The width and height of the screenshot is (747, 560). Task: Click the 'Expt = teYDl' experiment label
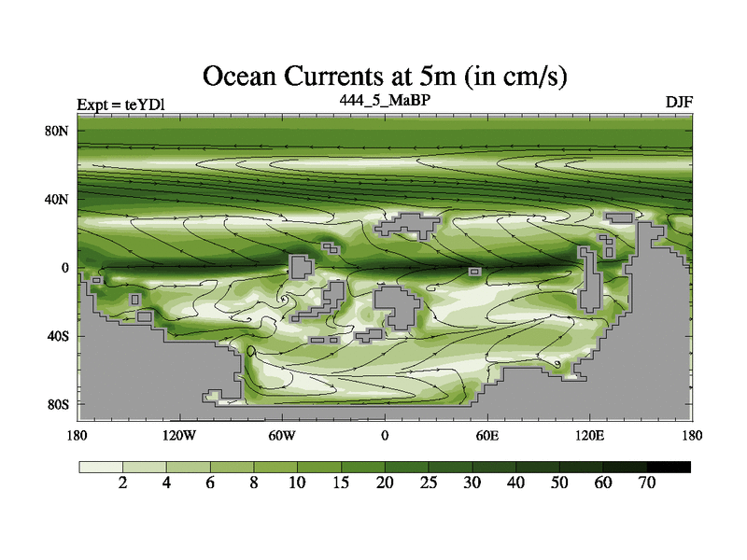click(x=120, y=104)
